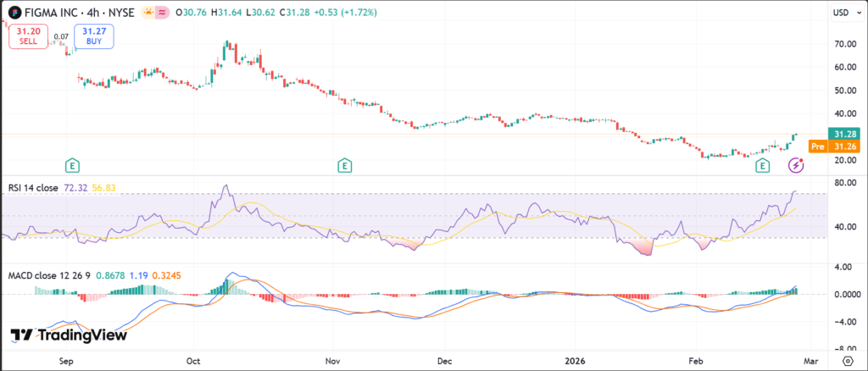Screen dimensions: 868x371
Task: Open the November earnings marker
Action: click(x=344, y=164)
